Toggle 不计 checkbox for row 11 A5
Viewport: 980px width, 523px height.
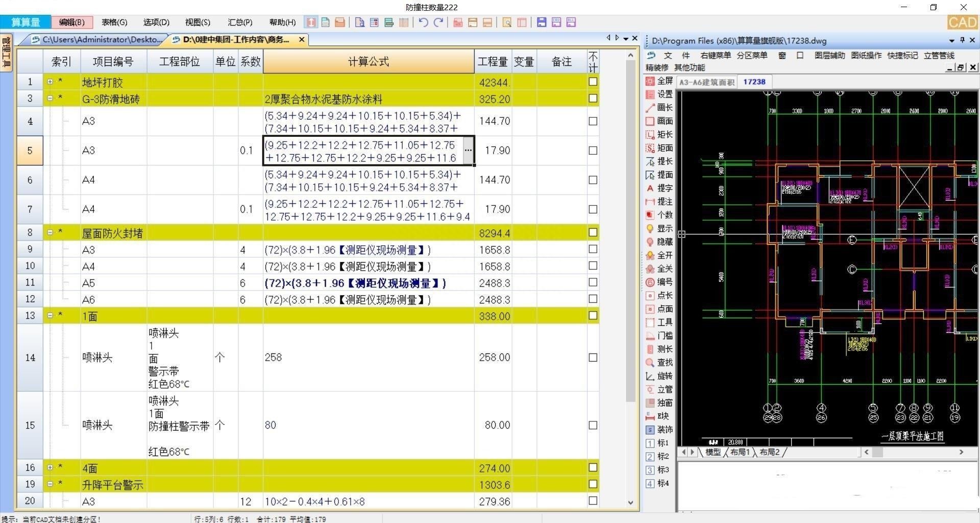pyautogui.click(x=593, y=282)
